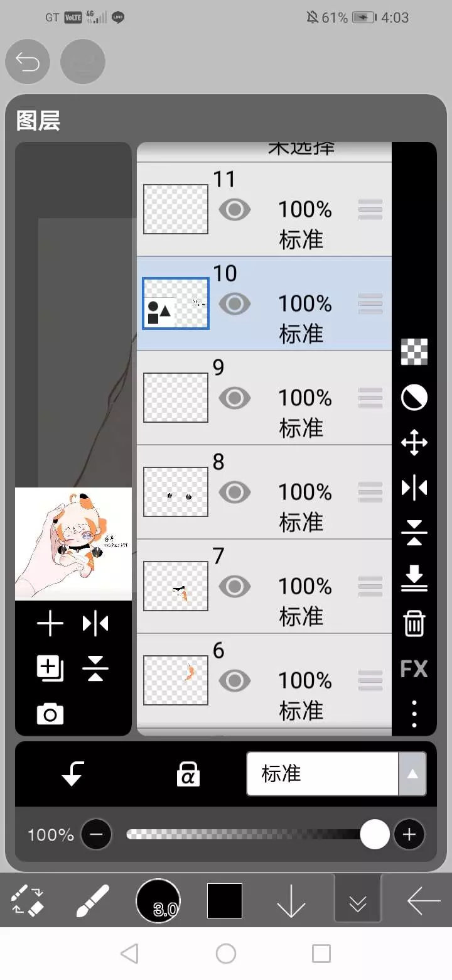
Task: Click the opacity slider handle
Action: pos(375,834)
